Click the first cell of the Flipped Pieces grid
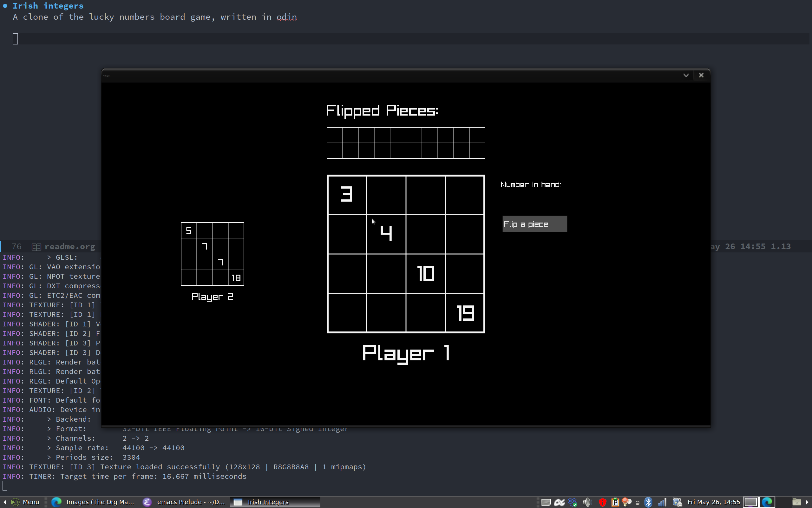The image size is (812, 508). (335, 135)
